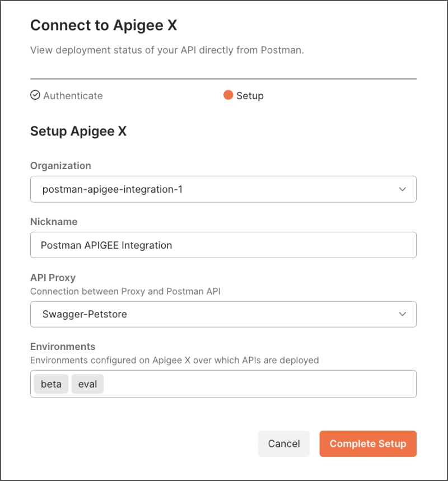The height and width of the screenshot is (481, 448).
Task: Click empty area of Environments field
Action: pos(259,384)
